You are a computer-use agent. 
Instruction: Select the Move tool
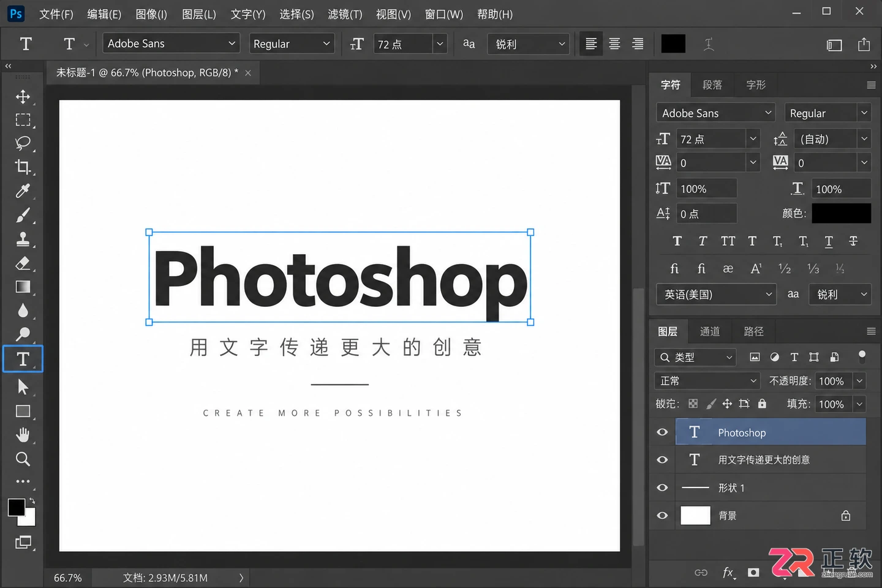tap(23, 97)
